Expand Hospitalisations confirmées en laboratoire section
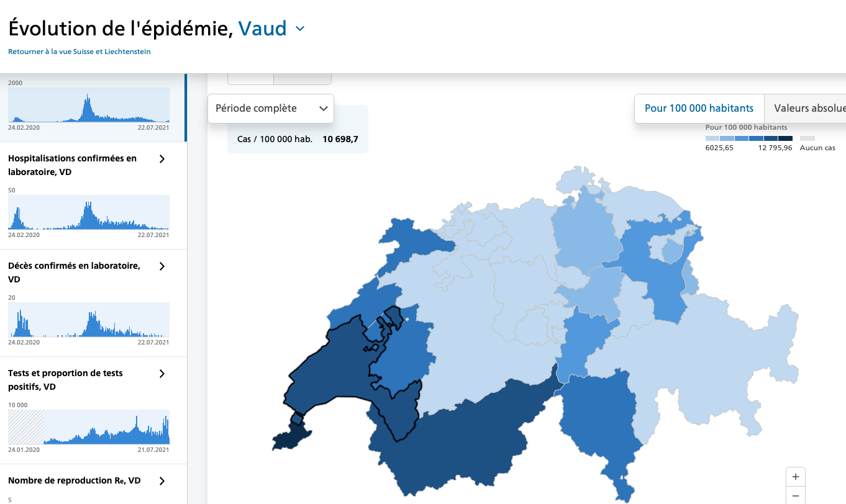 [162, 159]
